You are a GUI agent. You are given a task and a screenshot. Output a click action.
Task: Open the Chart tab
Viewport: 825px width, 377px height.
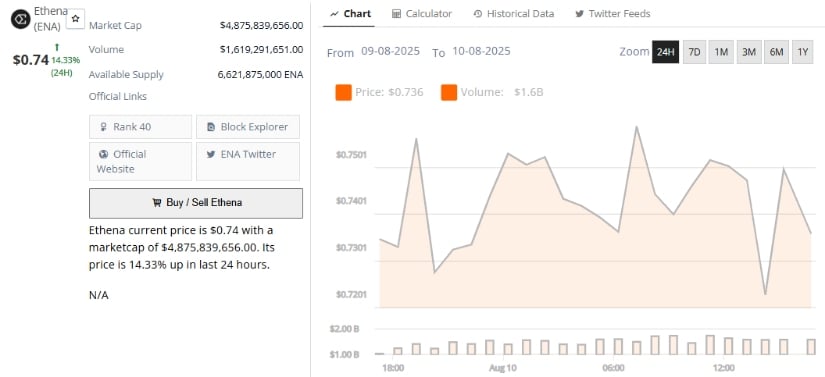[351, 14]
